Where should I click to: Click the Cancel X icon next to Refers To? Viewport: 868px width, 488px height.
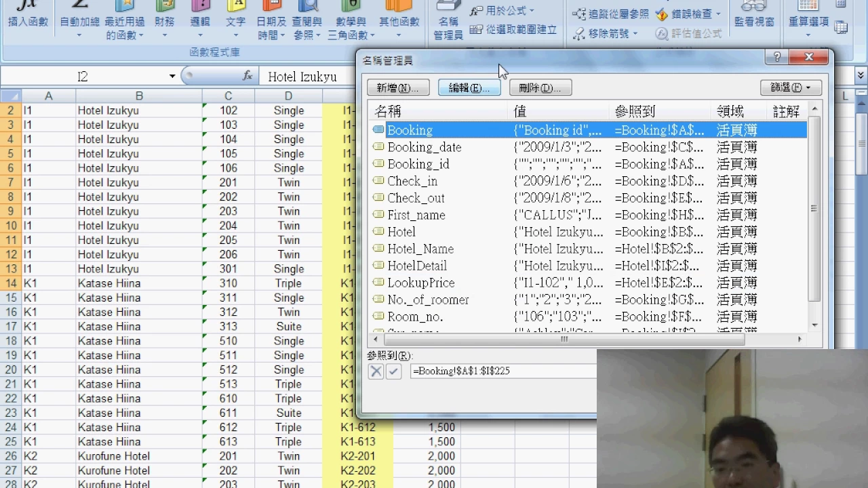(x=376, y=371)
